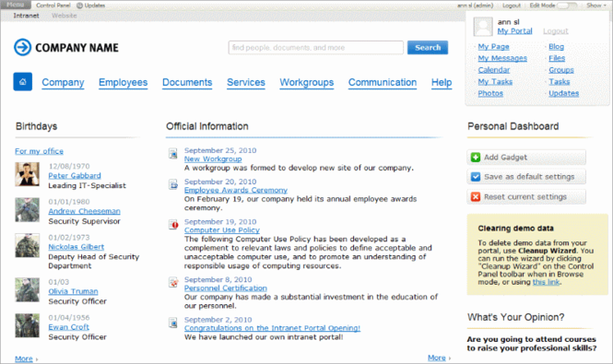The image size is (613, 364).
Task: Click the blue home icon button
Action: pyautogui.click(x=23, y=82)
